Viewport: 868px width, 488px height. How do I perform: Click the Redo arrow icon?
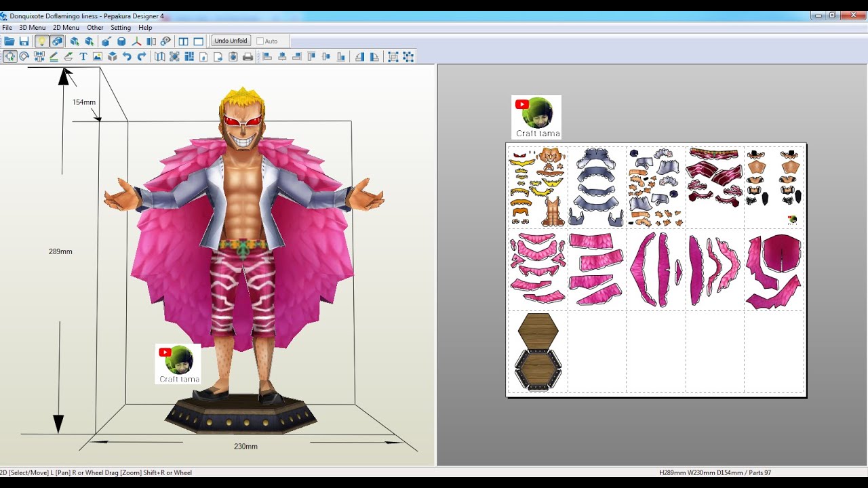click(x=142, y=57)
